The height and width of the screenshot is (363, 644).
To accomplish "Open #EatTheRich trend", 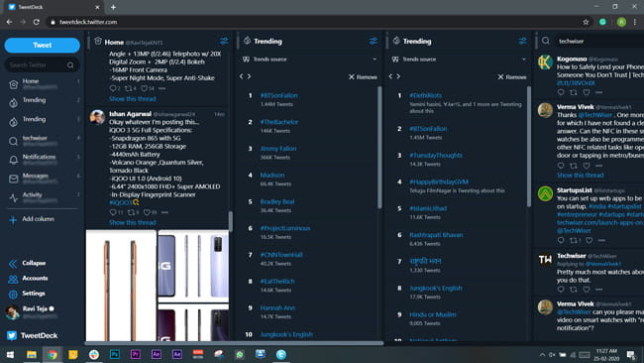I will [277, 282].
